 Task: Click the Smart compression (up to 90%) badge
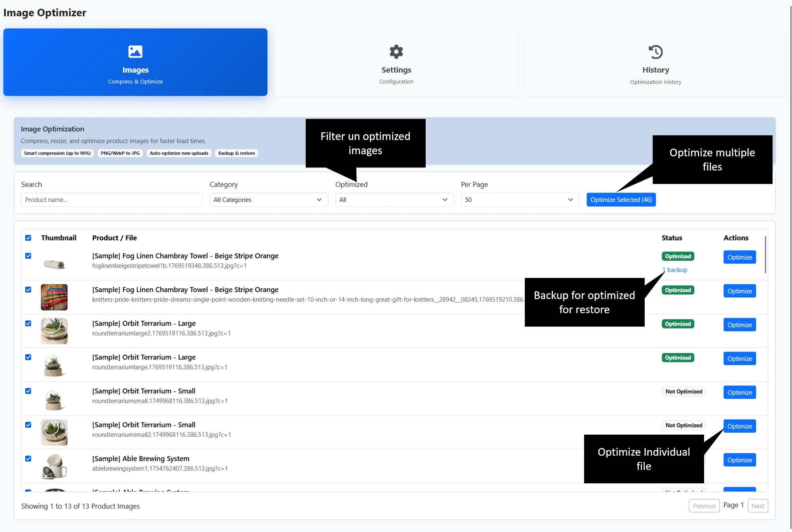(x=57, y=153)
